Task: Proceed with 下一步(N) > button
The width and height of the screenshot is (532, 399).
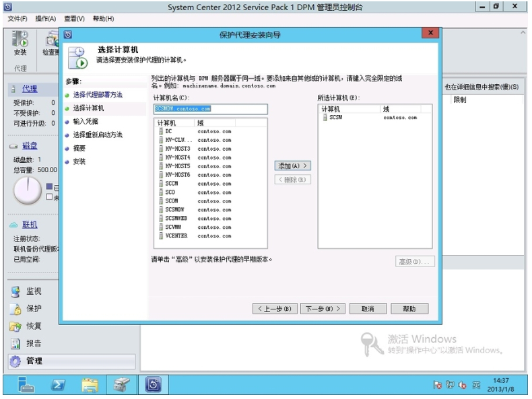Action: coord(323,309)
